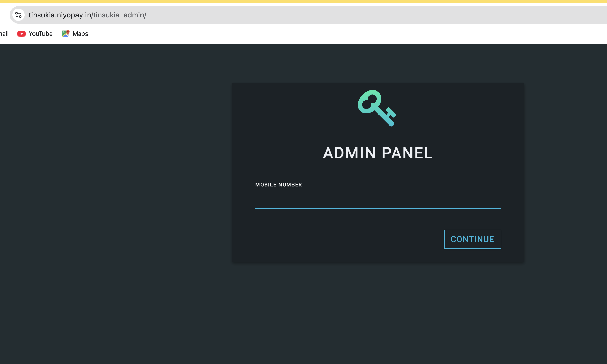
Task: Click the blue underline of mobile field
Action: pos(378,208)
